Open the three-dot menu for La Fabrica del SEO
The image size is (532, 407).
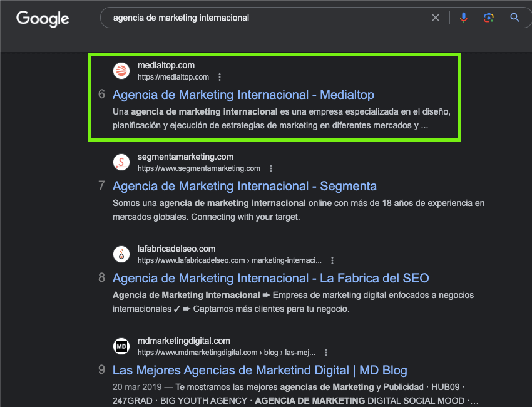point(332,260)
